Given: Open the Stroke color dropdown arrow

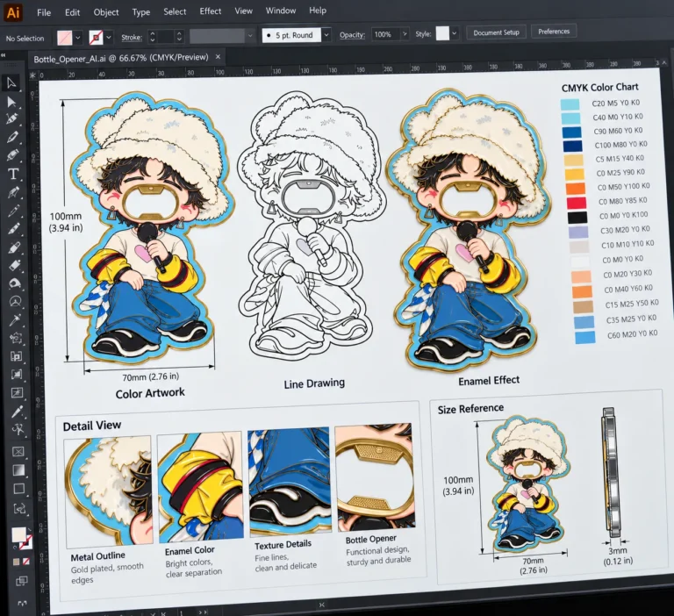Looking at the screenshot, I should coord(109,38).
